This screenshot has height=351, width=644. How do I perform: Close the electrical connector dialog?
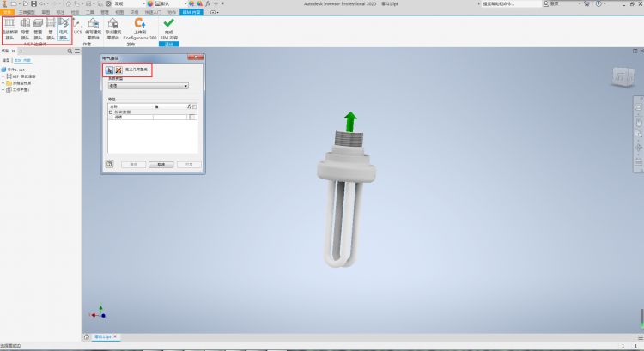[x=196, y=57]
